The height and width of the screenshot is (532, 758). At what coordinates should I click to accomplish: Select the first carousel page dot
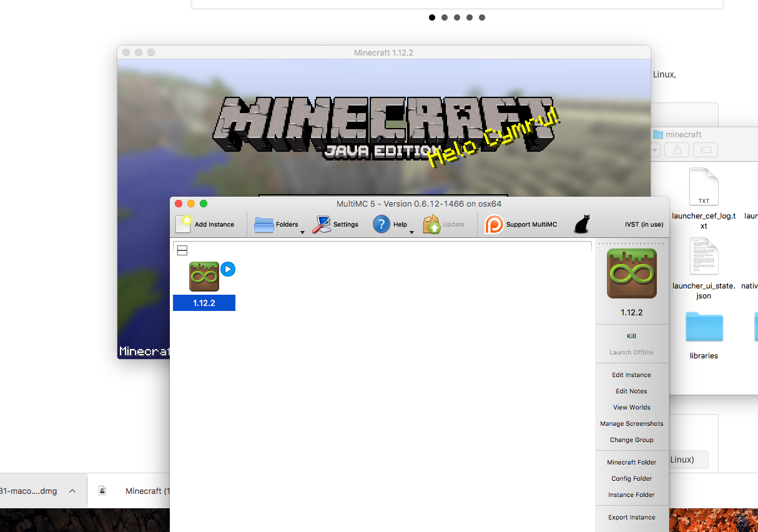pos(432,17)
